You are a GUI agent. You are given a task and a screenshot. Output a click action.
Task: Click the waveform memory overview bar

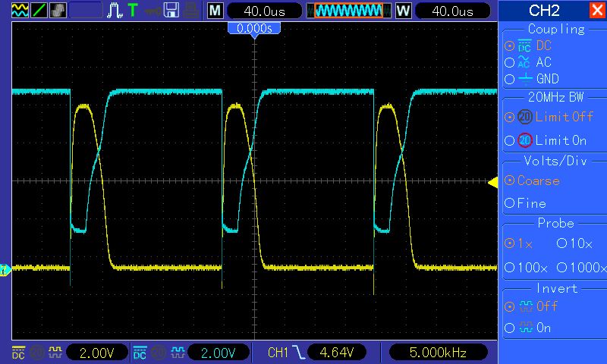tap(348, 11)
